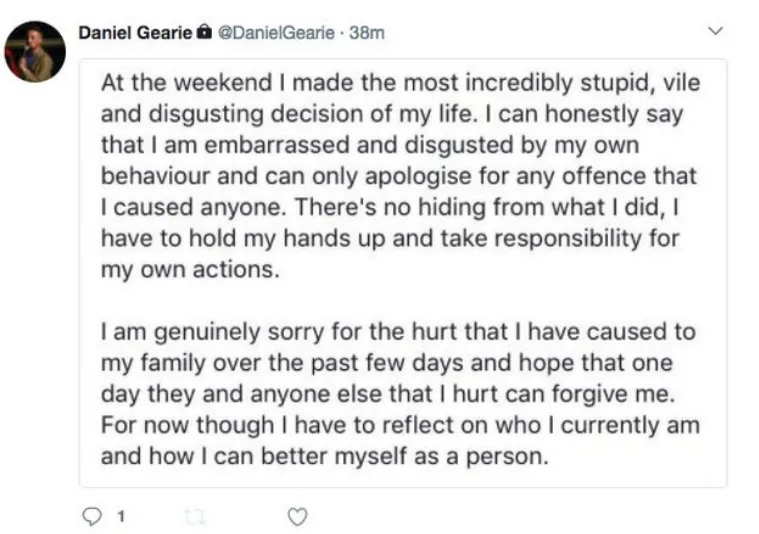Click the line starting "that I am embarrassed"

(369, 146)
